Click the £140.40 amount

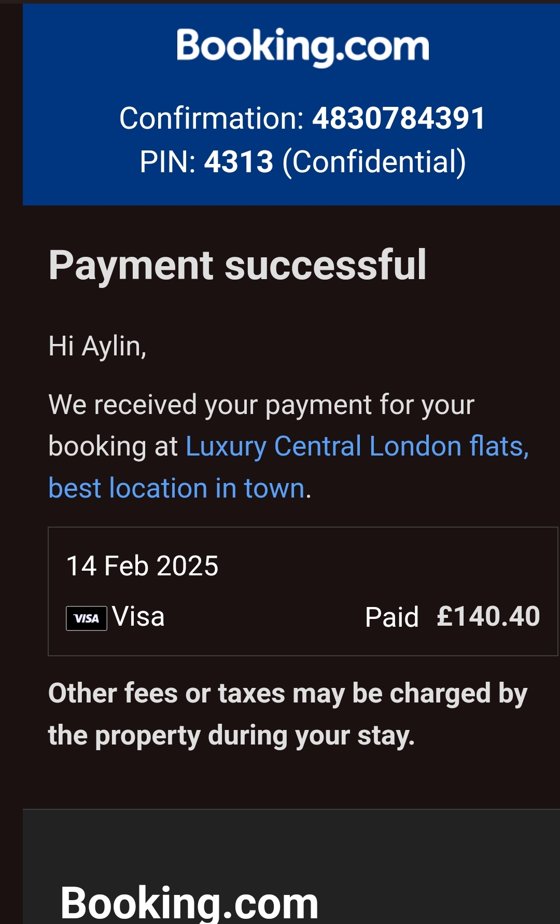(x=488, y=617)
